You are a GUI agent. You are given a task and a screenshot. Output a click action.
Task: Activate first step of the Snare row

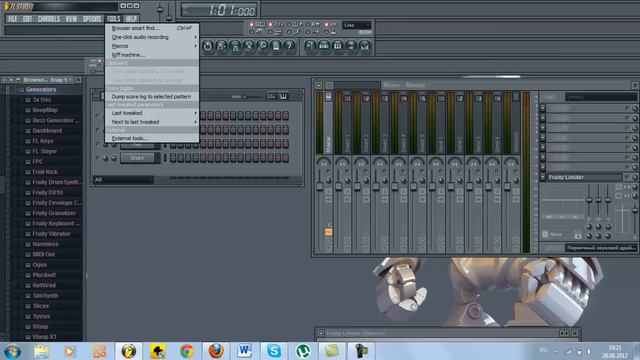(173, 158)
